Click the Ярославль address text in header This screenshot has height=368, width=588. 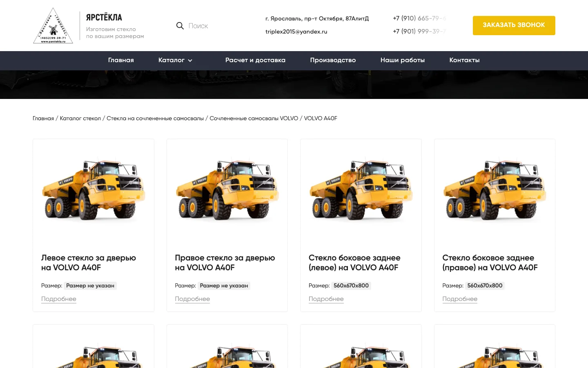pyautogui.click(x=317, y=18)
